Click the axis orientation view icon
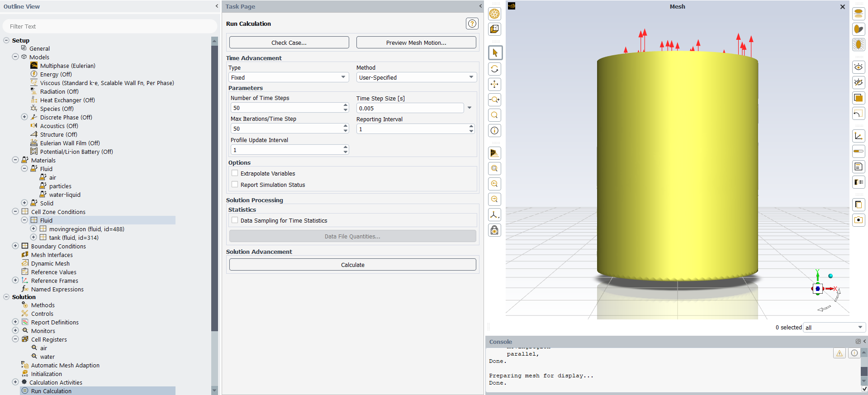 495,215
